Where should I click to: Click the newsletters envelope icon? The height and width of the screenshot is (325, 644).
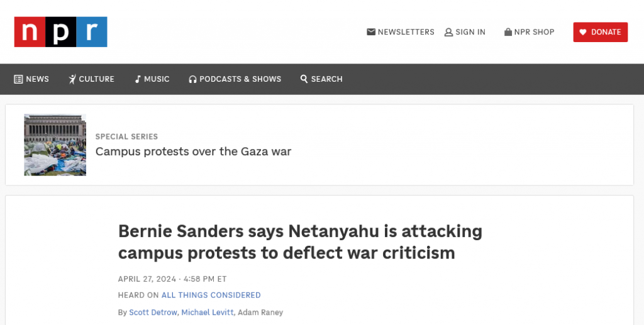[371, 32]
